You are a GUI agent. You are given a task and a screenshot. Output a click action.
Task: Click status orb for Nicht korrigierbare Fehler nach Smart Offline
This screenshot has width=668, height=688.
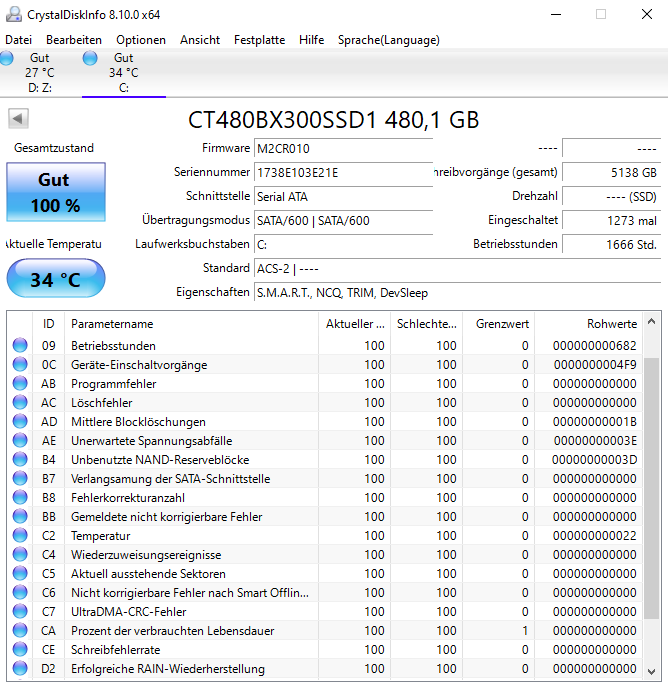pos(20,592)
